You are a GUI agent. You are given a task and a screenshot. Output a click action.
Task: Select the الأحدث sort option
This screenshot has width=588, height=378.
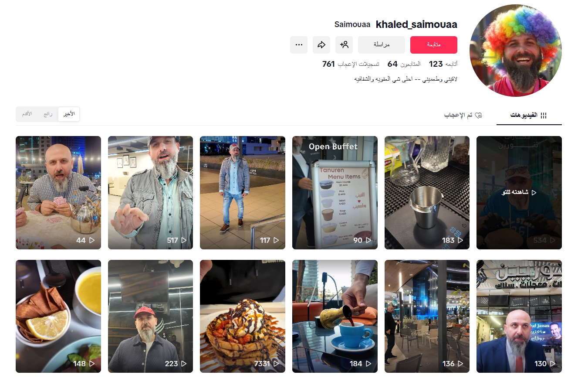click(x=69, y=114)
